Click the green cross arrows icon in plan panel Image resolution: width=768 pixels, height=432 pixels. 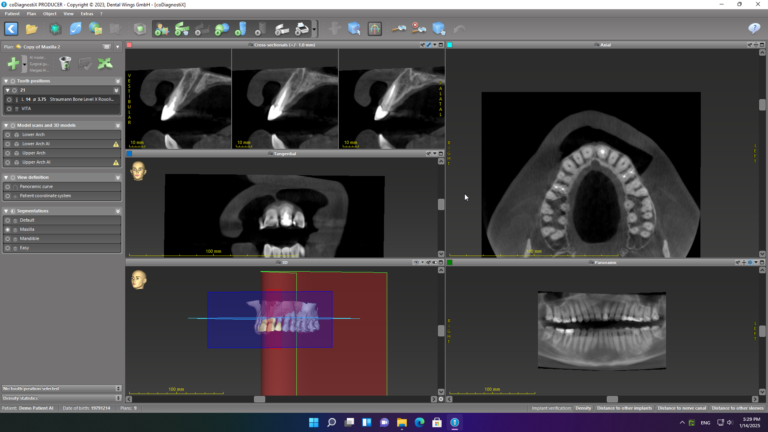[x=105, y=63]
